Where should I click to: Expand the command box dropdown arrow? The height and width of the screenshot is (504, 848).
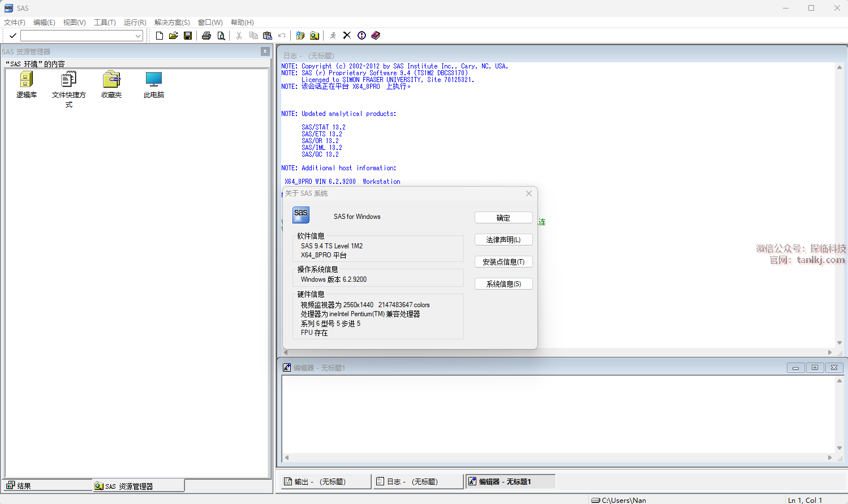pyautogui.click(x=138, y=36)
